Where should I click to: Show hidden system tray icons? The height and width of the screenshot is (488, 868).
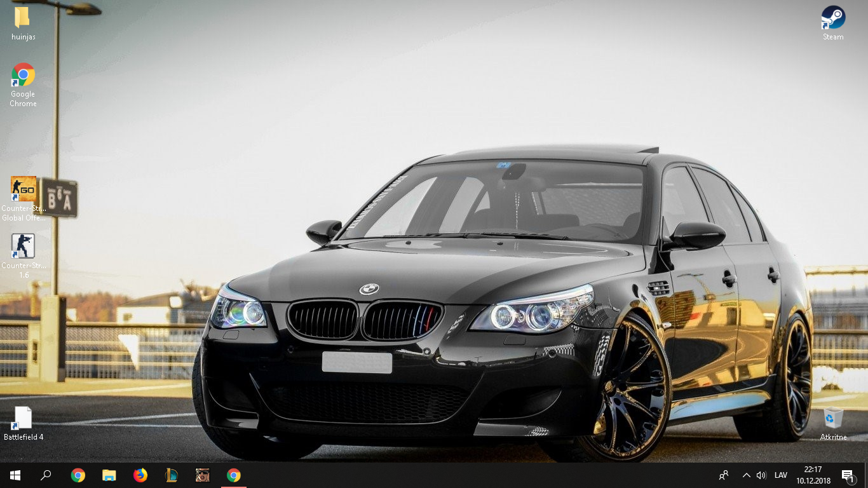[746, 475]
